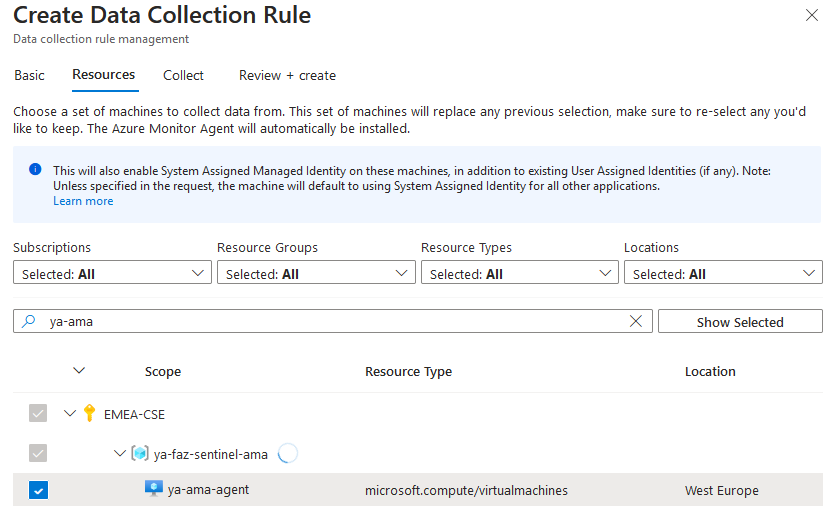Click the Show Selected button
The width and height of the screenshot is (837, 523).
point(739,322)
